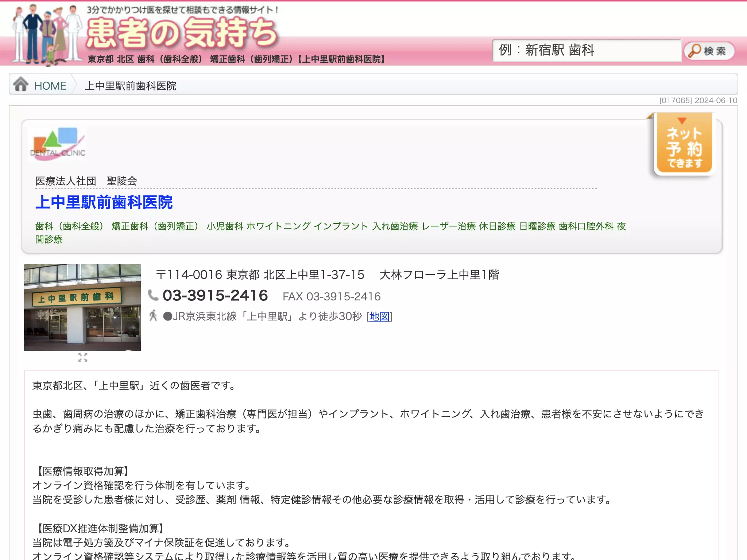Click the HOME house icon in breadcrumb
The height and width of the screenshot is (560, 747).
pyautogui.click(x=21, y=85)
